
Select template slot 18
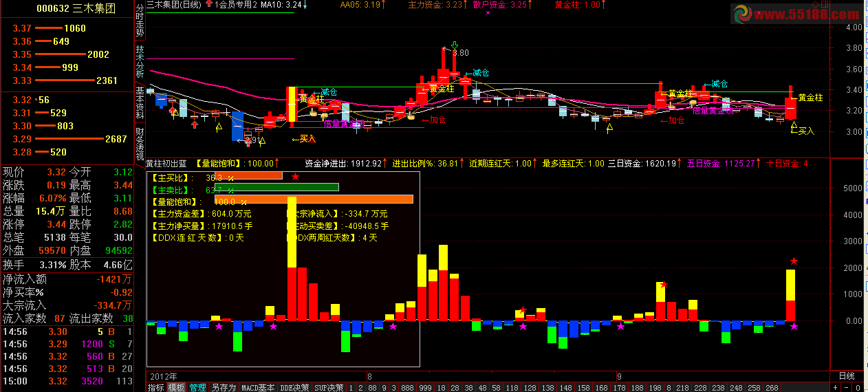[442, 387]
